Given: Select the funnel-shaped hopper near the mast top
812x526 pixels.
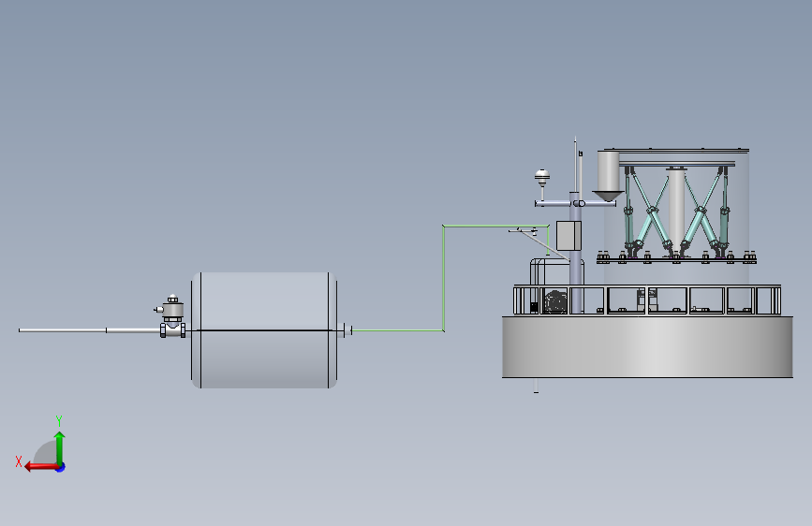Looking at the screenshot, I should pos(608,176).
